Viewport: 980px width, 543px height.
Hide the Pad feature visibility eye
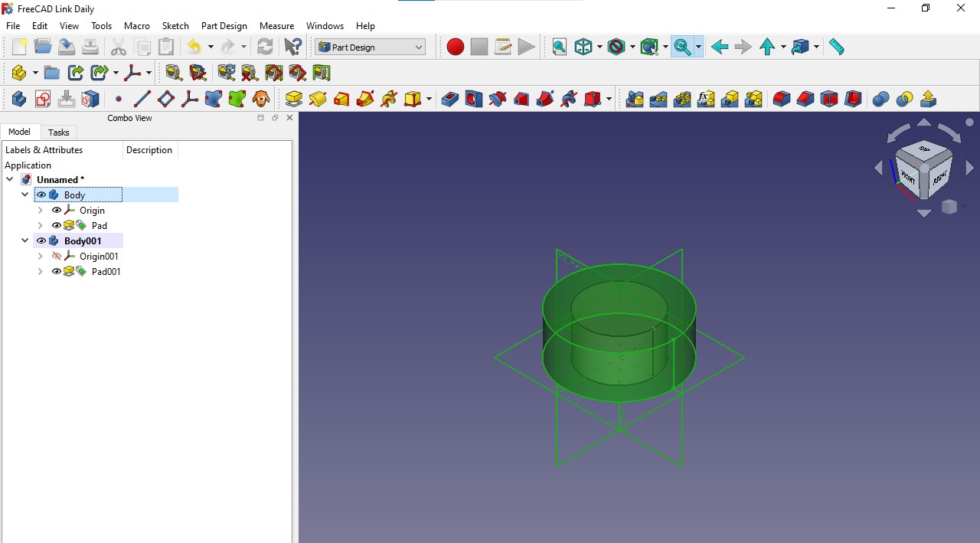[57, 225]
